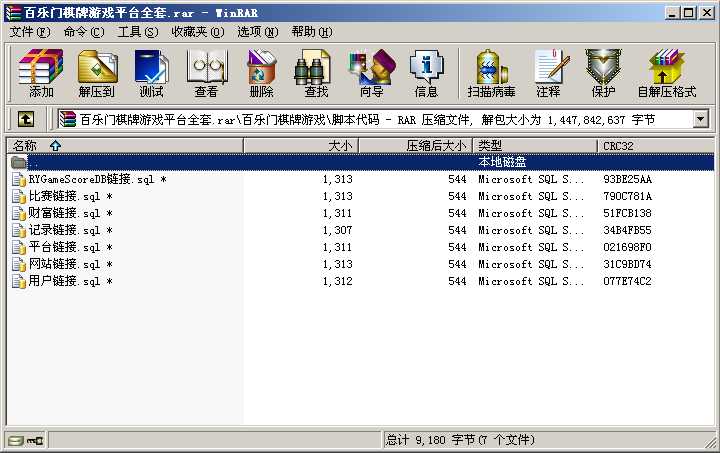This screenshot has width=720, height=453.
Task: Click the parent folder icon in the '..' row
Action: [19, 162]
